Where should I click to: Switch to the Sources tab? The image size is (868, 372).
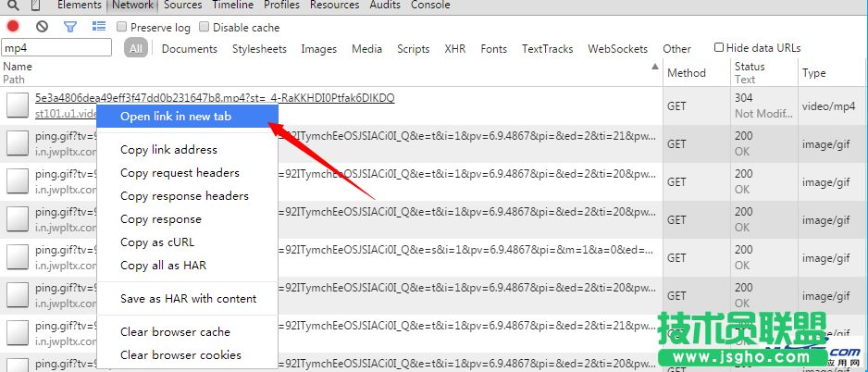coord(182,5)
